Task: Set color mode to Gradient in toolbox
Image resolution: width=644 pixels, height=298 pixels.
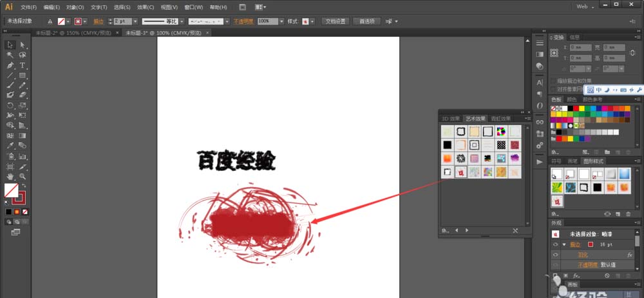Action: 17,212
